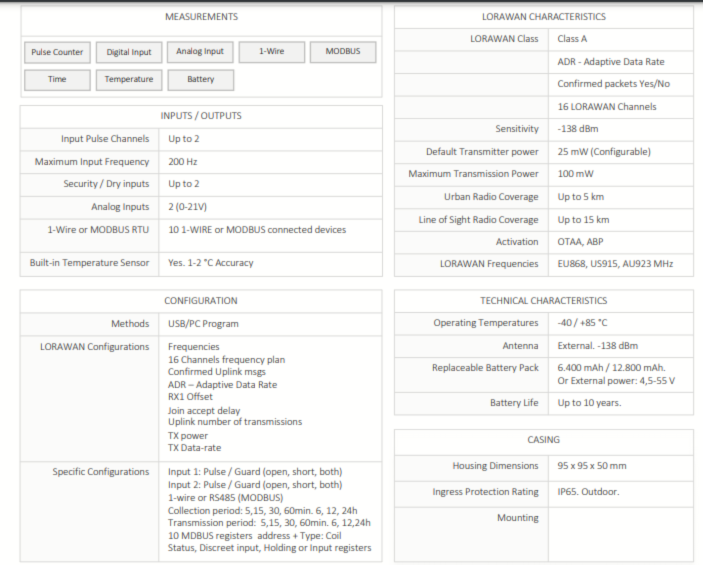Select 'Input 1: Pulse / Guard' line
The image size is (703, 565).
[x=255, y=472]
